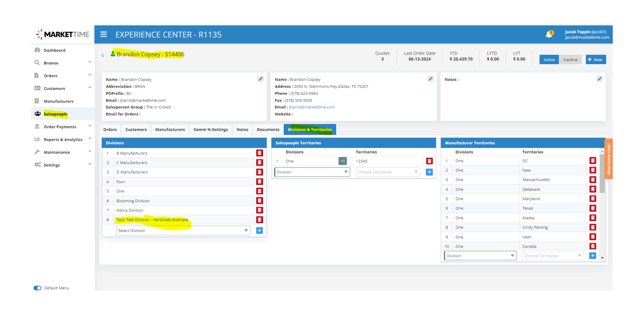Open Salespeople Choose Territories dropdown

[388, 172]
